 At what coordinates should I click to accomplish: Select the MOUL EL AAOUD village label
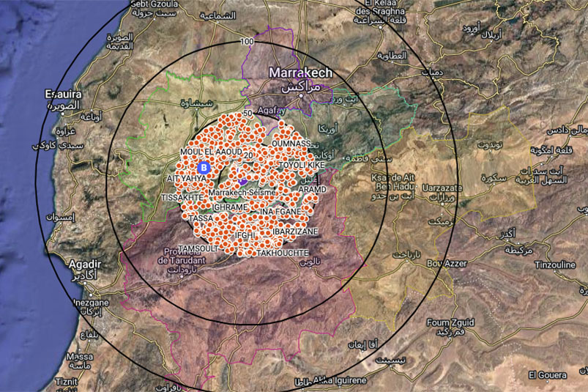[x=211, y=152]
